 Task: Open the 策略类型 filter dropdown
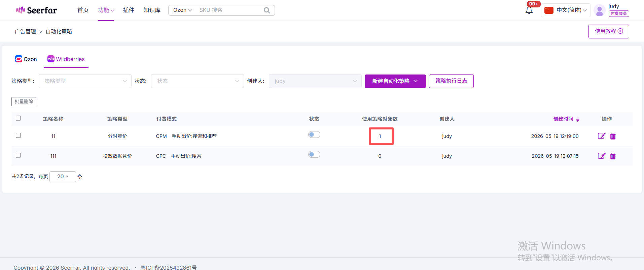(x=85, y=81)
